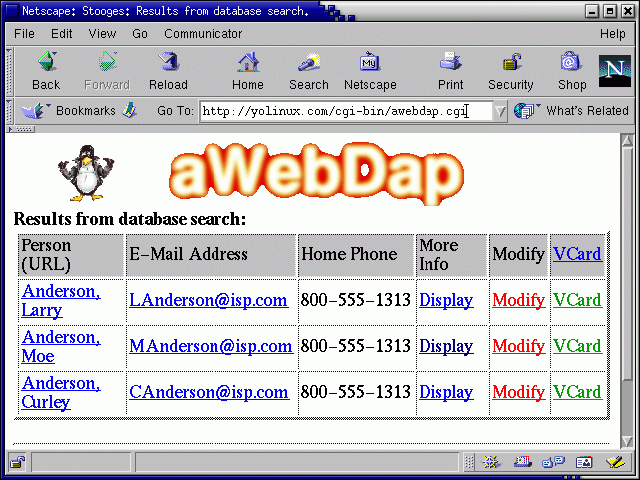
Task: Click Modify link for Anderson, Moe
Action: click(518, 346)
